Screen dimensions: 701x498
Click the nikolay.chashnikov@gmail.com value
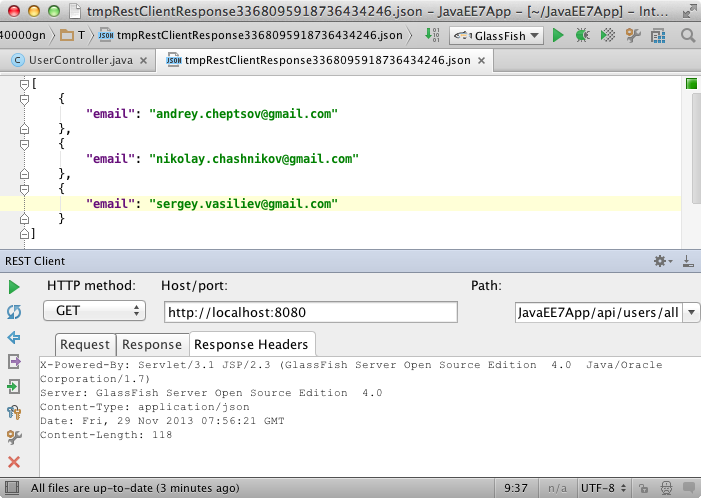click(254, 159)
